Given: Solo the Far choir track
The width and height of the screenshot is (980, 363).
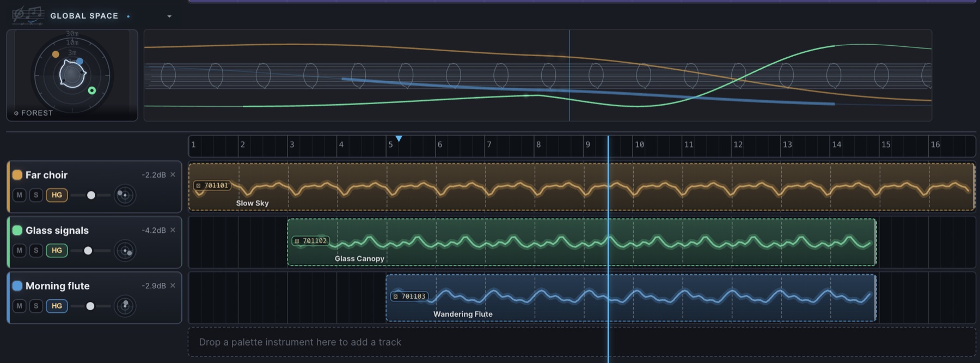Looking at the screenshot, I should point(36,195).
